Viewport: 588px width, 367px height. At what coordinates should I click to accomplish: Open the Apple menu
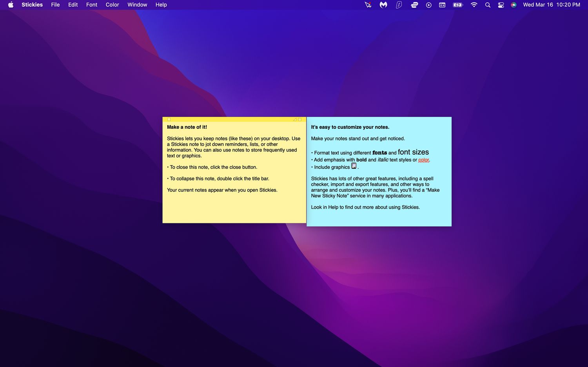point(11,5)
